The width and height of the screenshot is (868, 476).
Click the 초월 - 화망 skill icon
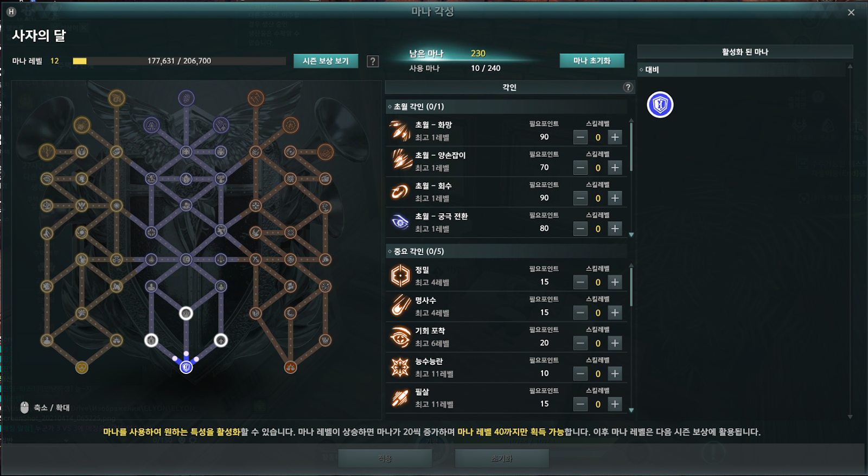pos(400,131)
